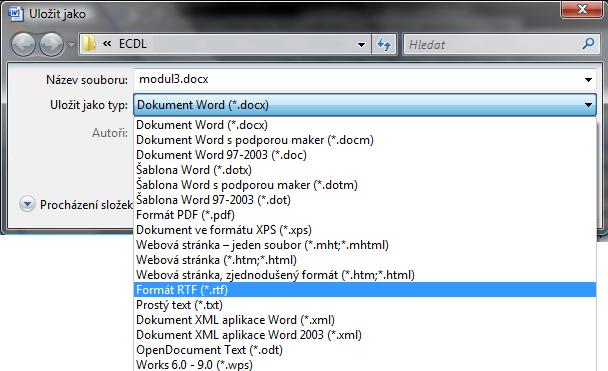This screenshot has height=371, width=608.
Task: Expand the address bar path dropdown arrow
Action: point(361,45)
